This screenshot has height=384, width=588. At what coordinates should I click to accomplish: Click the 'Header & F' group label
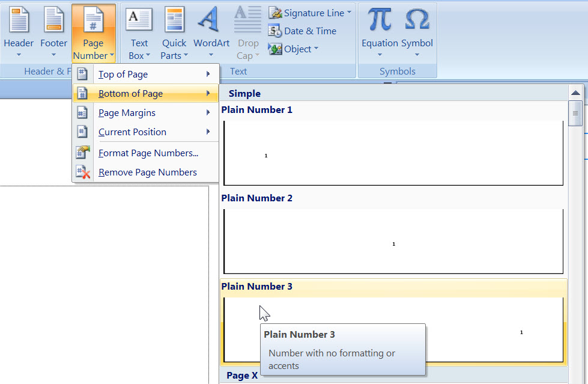47,72
